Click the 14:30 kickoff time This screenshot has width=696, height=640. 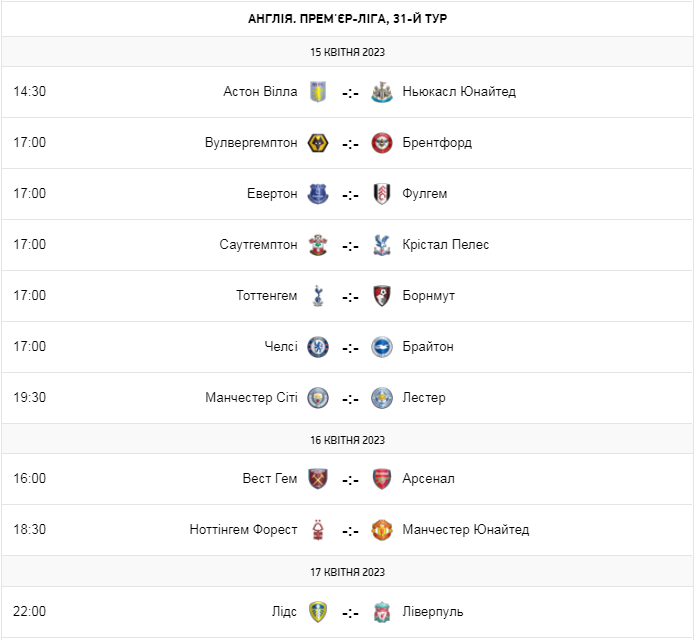coord(30,92)
